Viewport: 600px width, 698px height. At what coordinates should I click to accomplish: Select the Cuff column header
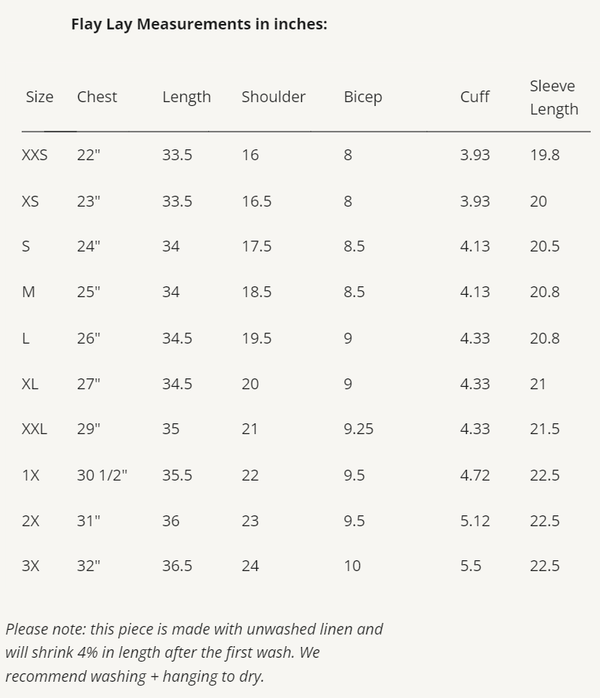tap(475, 97)
